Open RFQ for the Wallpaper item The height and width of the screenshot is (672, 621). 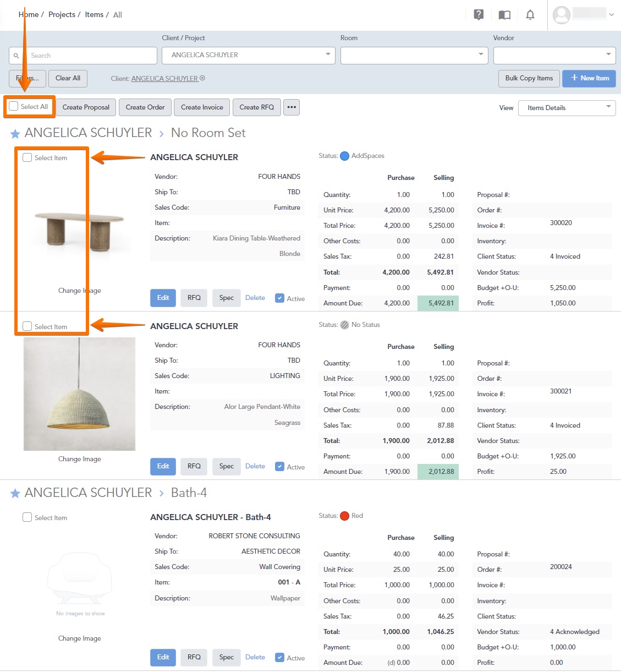click(x=194, y=657)
